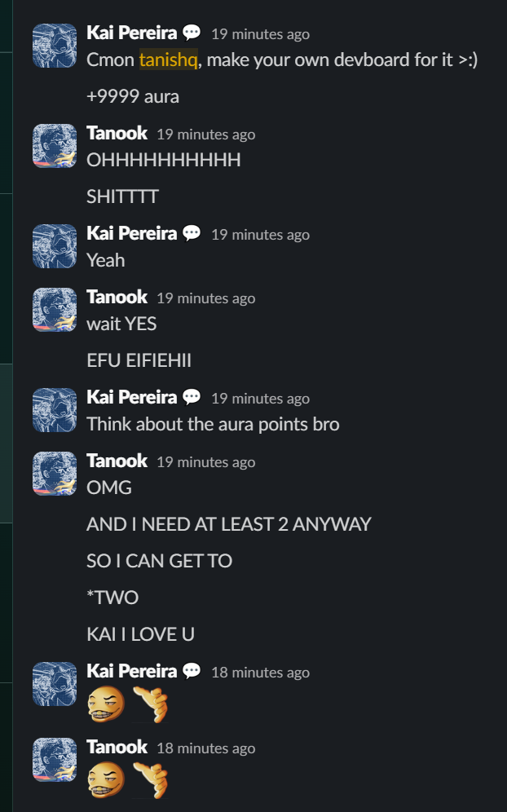The width and height of the screenshot is (507, 812).
Task: Click Tanook's name above OHHHHHHHHHH
Action: point(117,133)
